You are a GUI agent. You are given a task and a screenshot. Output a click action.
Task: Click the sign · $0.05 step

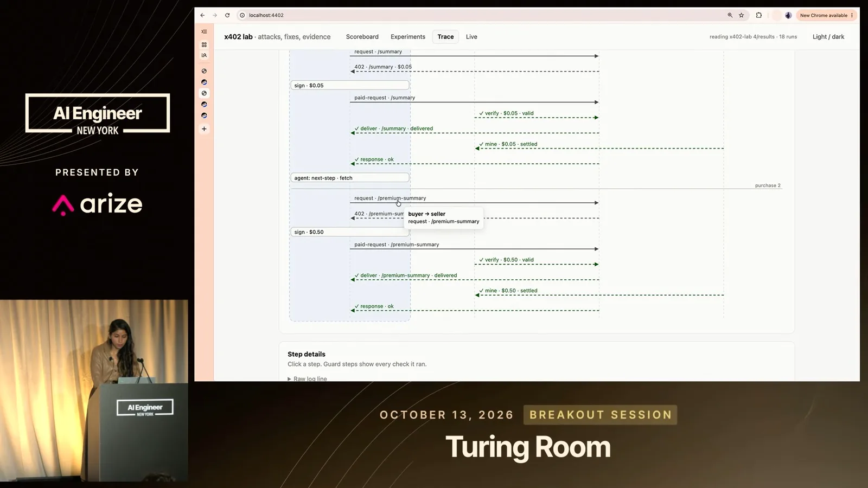[x=350, y=85]
